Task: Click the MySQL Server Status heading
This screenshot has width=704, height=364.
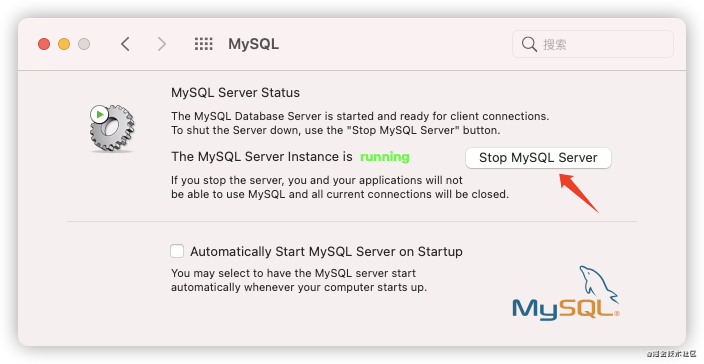Action: pos(235,92)
